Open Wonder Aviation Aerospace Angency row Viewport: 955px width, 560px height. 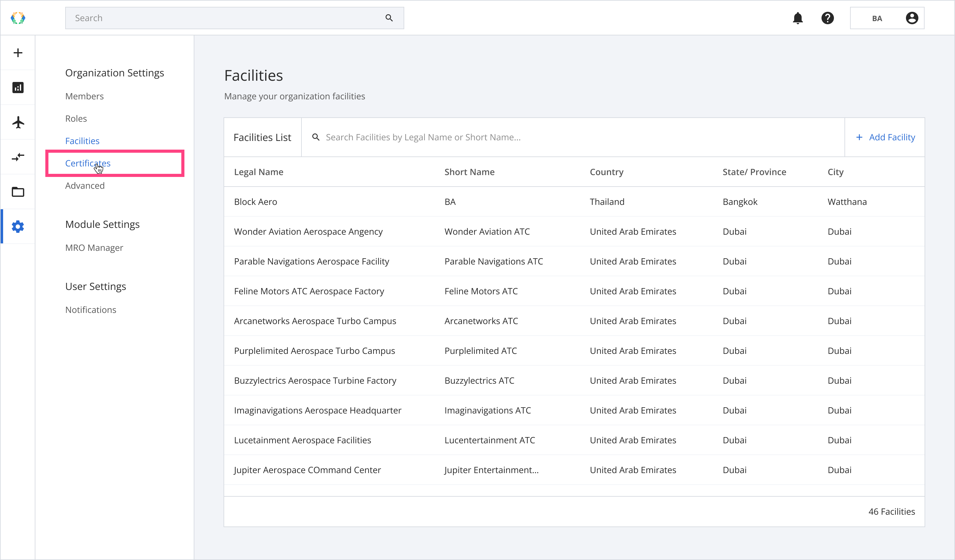point(574,232)
